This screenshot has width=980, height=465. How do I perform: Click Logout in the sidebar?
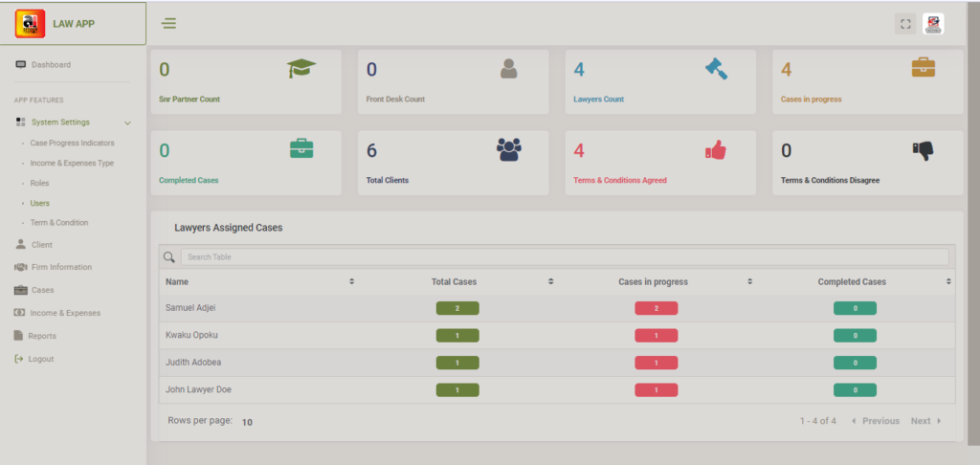[x=40, y=359]
